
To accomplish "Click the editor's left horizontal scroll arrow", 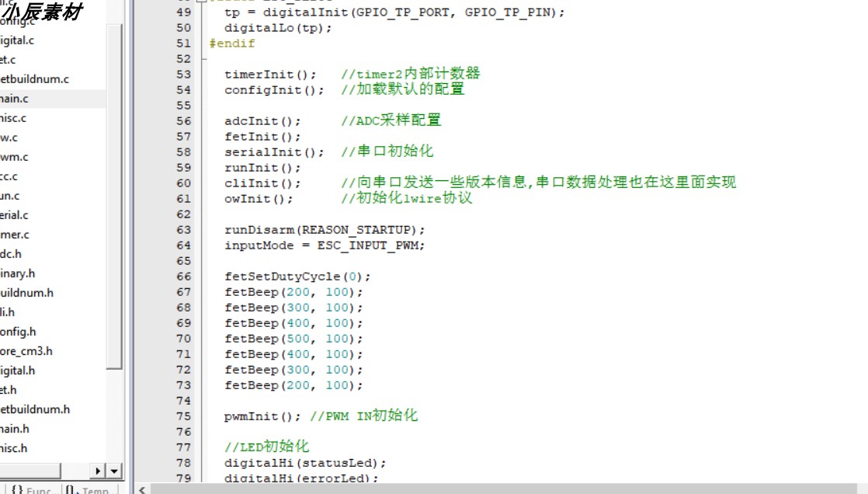I will click(x=142, y=489).
